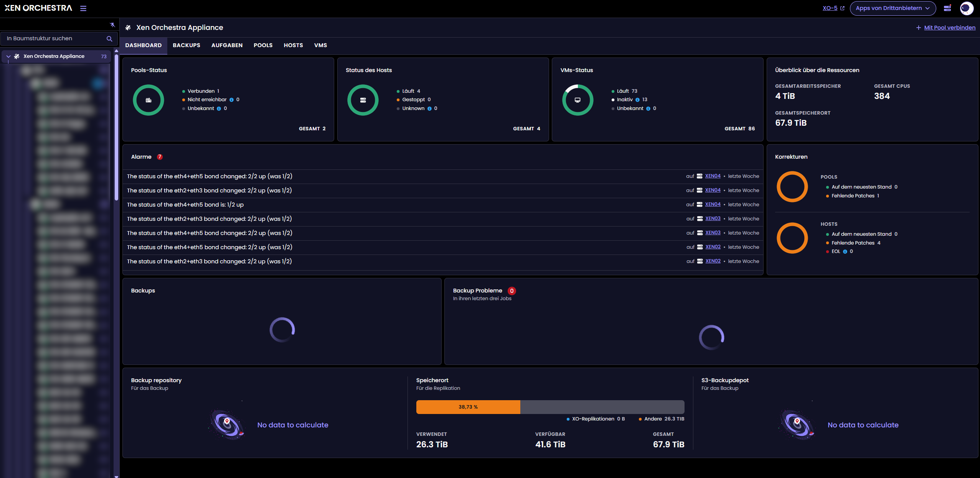Open the user avatar menu
The height and width of the screenshot is (478, 980).
pos(967,8)
